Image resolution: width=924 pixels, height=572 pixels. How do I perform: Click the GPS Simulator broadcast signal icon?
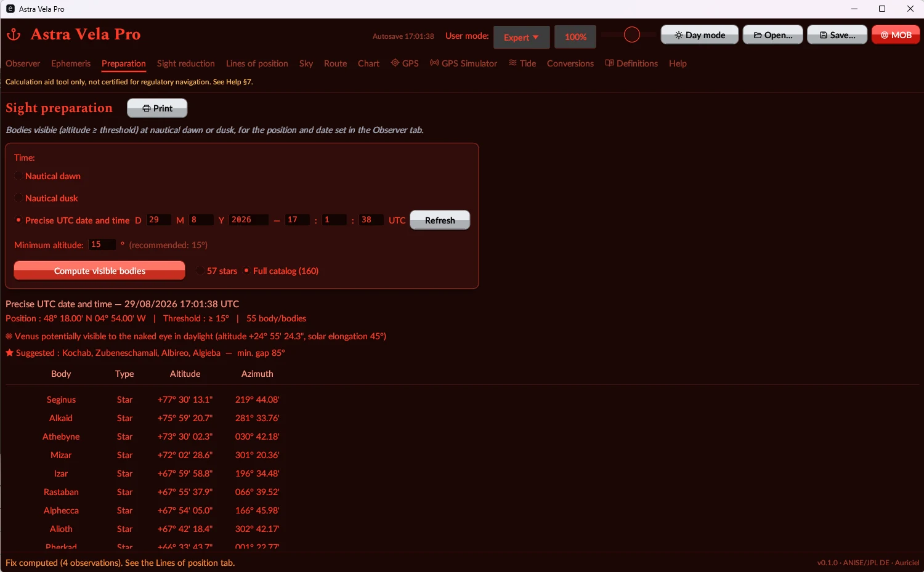pyautogui.click(x=434, y=63)
